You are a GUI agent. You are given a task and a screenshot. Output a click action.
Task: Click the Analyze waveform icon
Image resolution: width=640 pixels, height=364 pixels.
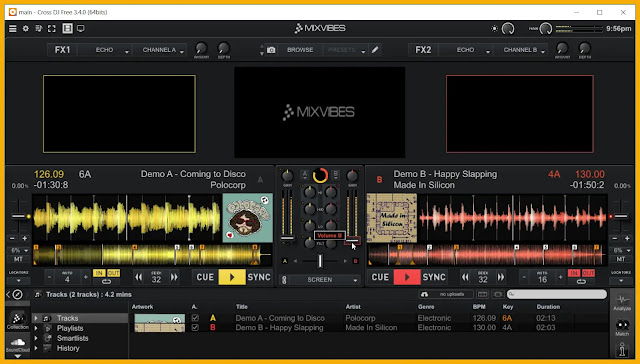coord(622,303)
